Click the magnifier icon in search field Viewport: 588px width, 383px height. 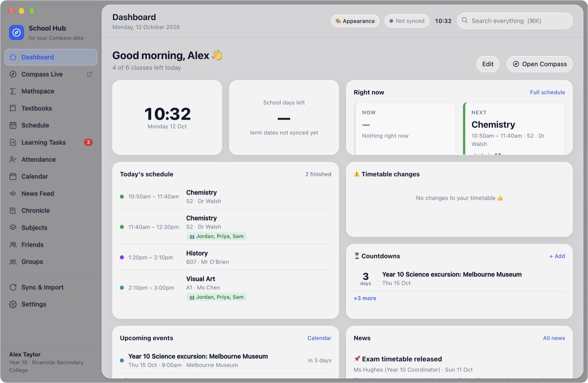pos(465,21)
